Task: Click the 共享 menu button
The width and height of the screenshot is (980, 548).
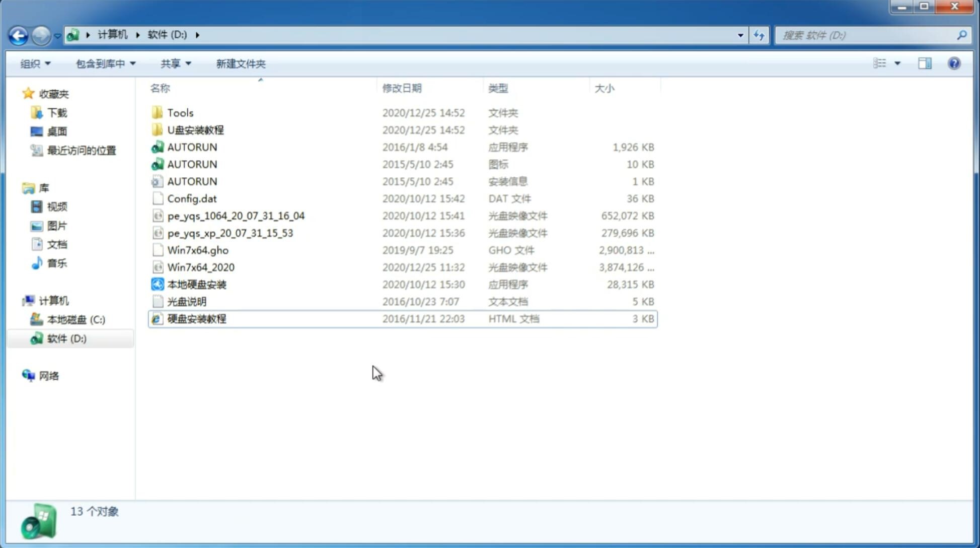Action: pos(175,63)
